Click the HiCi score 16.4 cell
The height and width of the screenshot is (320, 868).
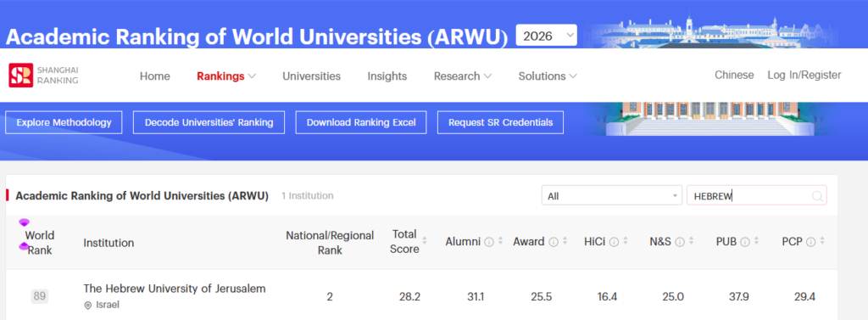click(607, 297)
